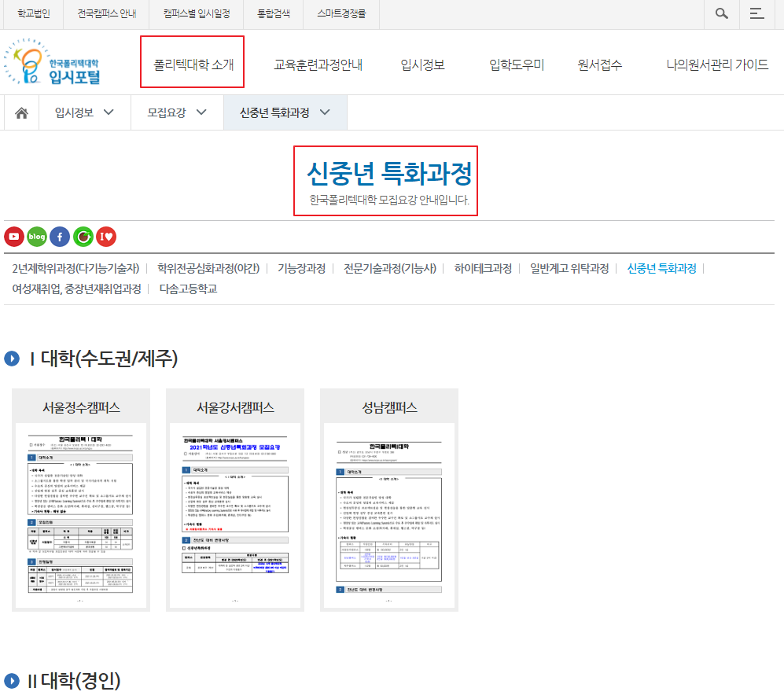
Task: Click the II 대학(경인) heading
Action: 74,680
